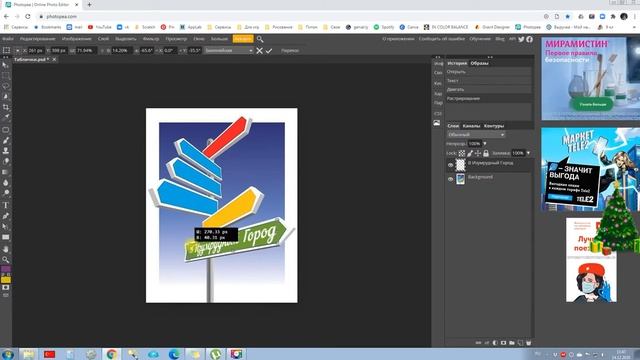Reload the page in the browser

28,16
